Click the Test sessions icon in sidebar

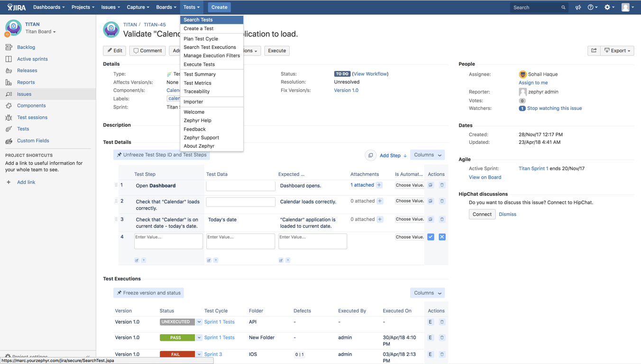(9, 118)
